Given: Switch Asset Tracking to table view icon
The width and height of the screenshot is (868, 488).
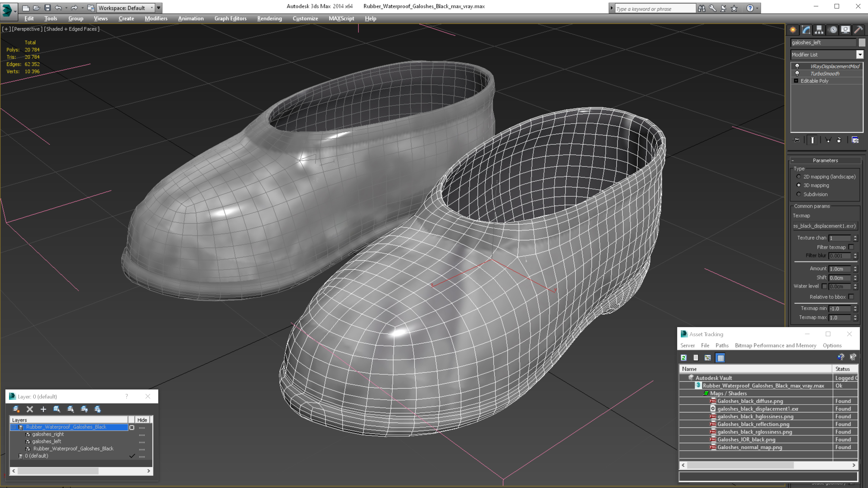Looking at the screenshot, I should (720, 358).
